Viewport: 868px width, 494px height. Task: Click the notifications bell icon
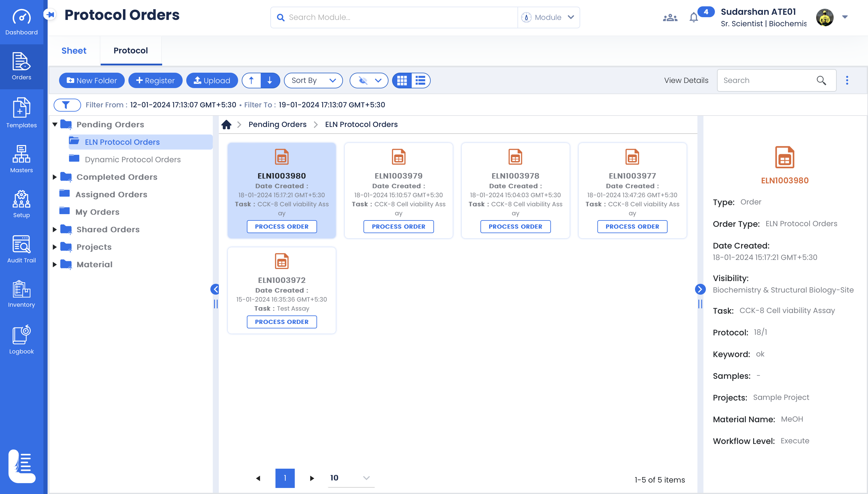(x=694, y=17)
